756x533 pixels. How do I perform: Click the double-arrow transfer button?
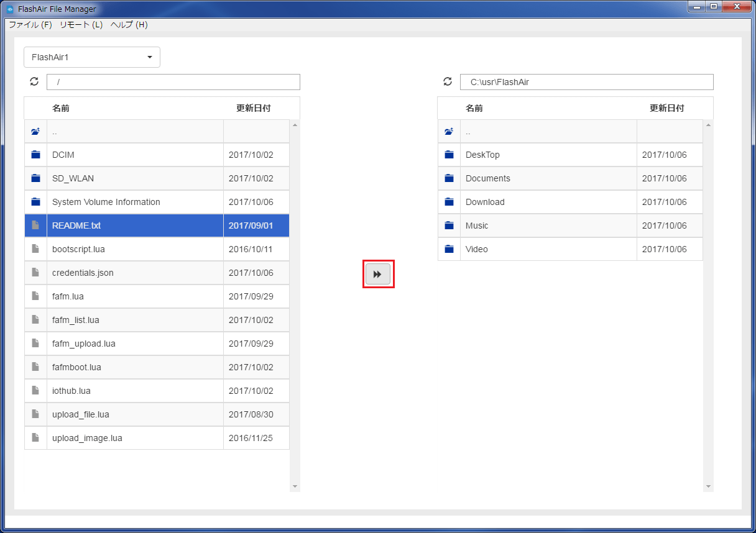click(x=378, y=274)
